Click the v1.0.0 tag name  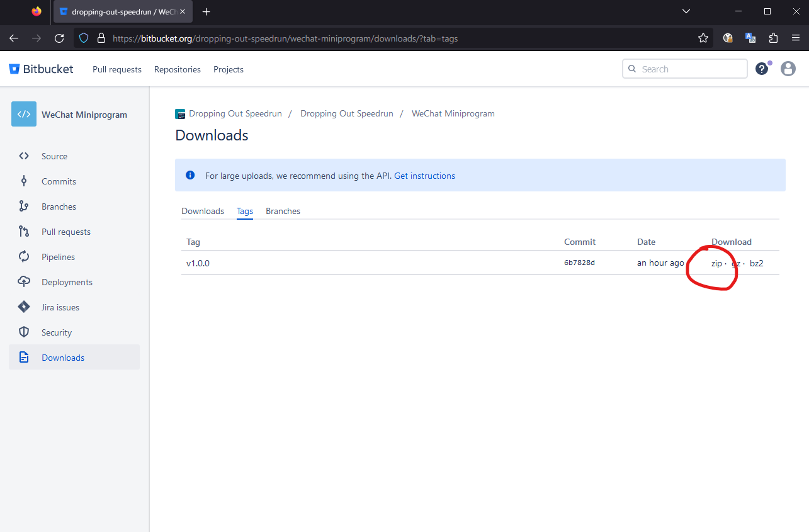coord(198,263)
